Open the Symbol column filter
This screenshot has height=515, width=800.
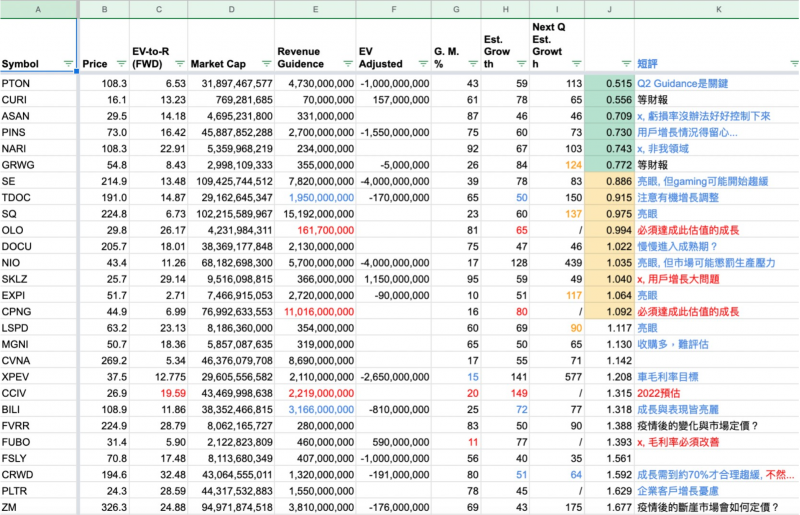(68, 64)
